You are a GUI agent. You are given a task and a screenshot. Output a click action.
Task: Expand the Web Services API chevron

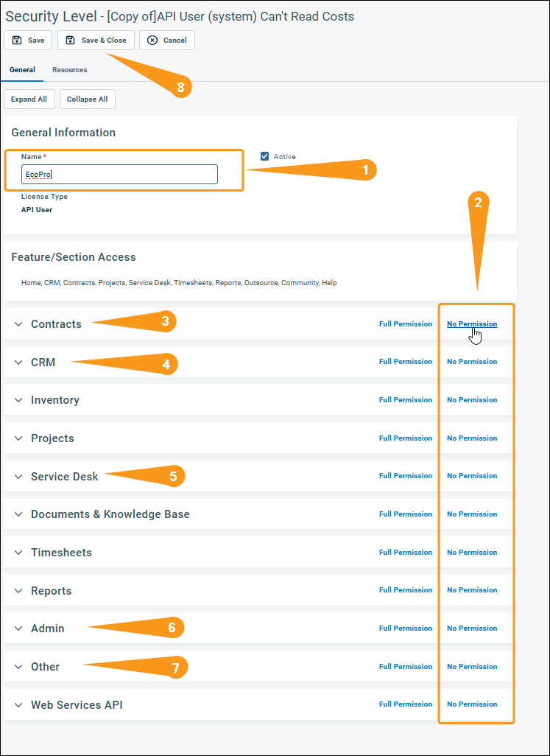pyautogui.click(x=18, y=705)
